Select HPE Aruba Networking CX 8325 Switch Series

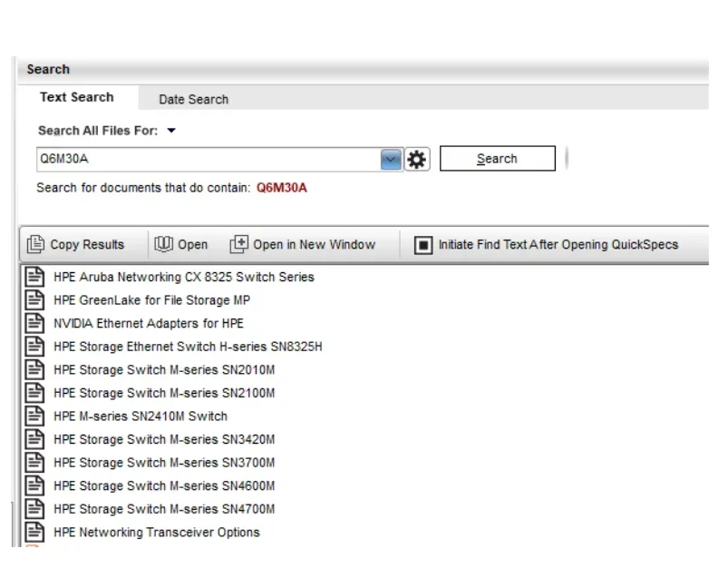coord(184,277)
